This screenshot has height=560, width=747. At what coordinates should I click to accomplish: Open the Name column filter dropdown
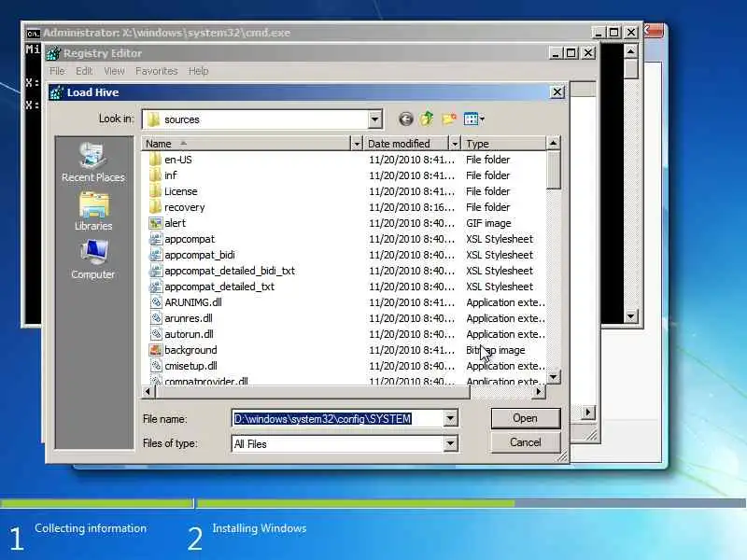click(x=357, y=144)
